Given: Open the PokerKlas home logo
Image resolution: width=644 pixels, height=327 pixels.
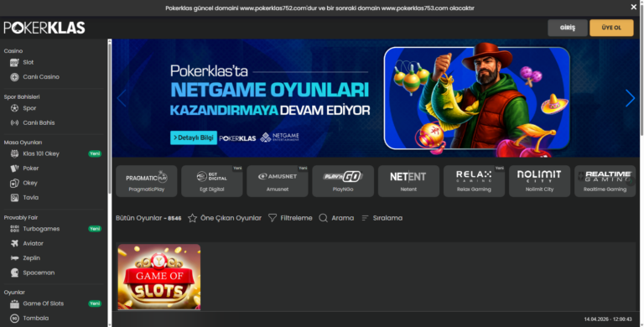Looking at the screenshot, I should click(x=44, y=28).
